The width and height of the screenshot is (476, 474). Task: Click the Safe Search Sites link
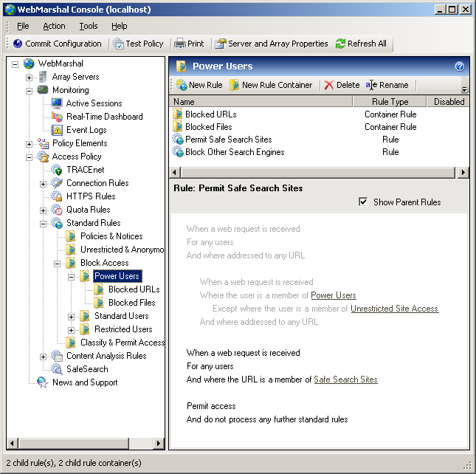[345, 379]
